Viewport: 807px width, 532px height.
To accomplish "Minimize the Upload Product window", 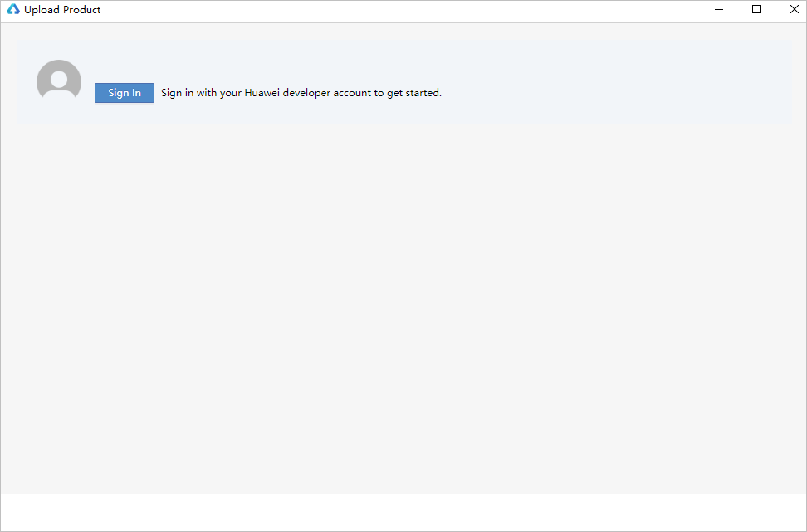I will click(720, 10).
